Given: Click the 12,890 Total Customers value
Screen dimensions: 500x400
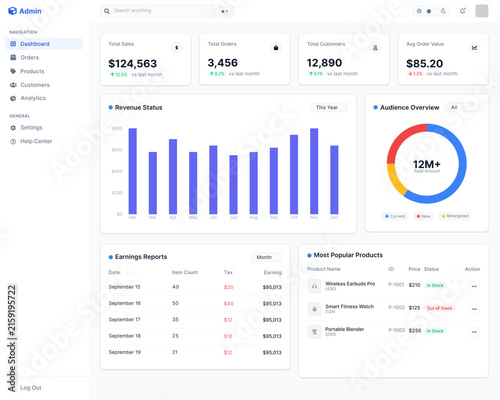Looking at the screenshot, I should 324,63.
